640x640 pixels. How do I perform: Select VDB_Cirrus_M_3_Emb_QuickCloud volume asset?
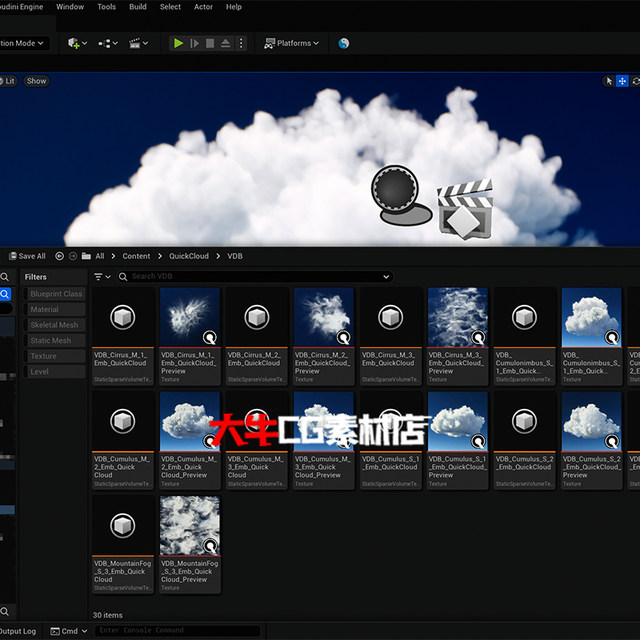click(391, 336)
